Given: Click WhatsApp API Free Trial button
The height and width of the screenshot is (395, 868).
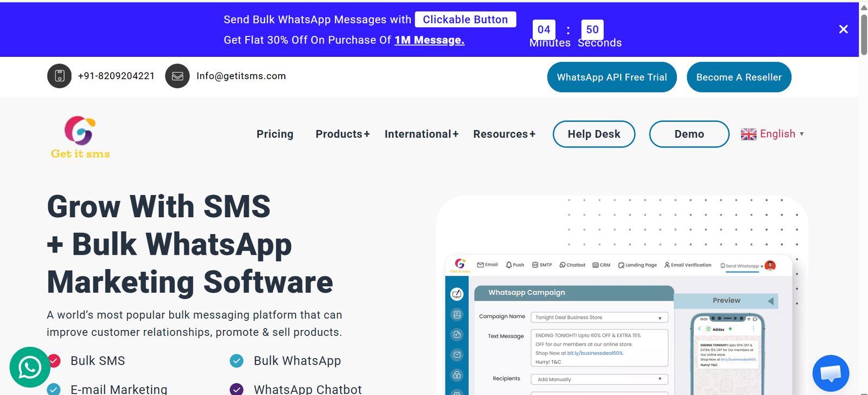Looking at the screenshot, I should pos(612,77).
